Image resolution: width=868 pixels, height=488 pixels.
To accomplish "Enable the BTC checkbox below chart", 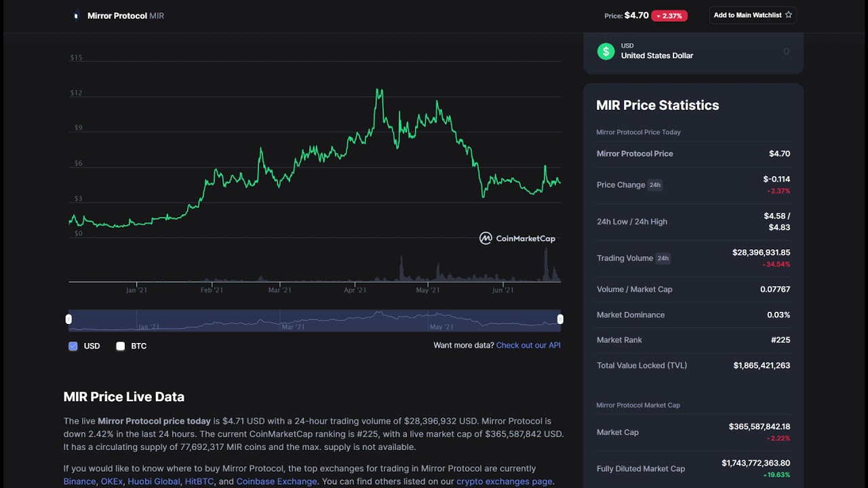I will tap(121, 346).
